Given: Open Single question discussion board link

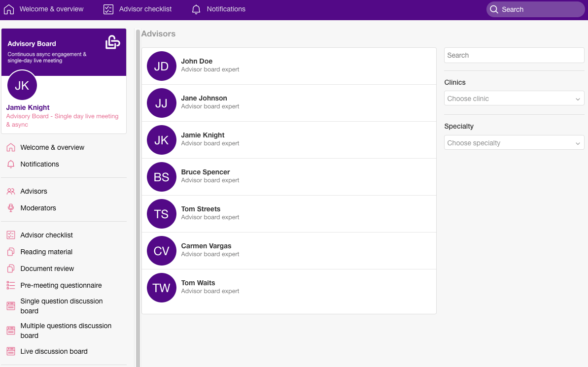Looking at the screenshot, I should coord(62,306).
